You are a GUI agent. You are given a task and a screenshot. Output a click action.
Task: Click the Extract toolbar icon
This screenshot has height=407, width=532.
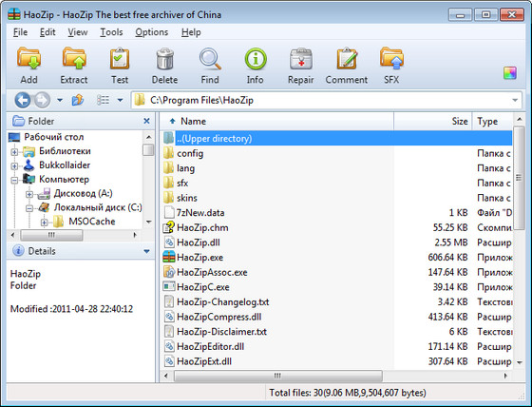coord(74,59)
